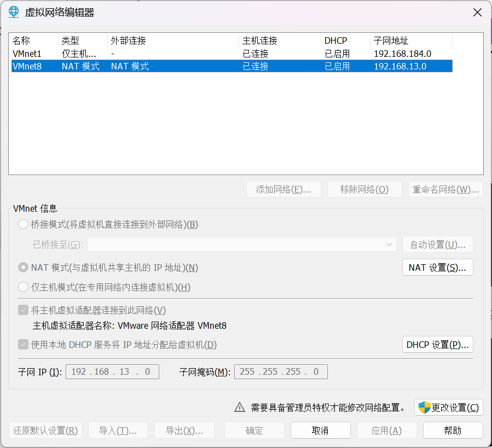Click NAT 模式 type cell of VMnet8
Viewport: 492px width, 448px height.
click(x=80, y=66)
